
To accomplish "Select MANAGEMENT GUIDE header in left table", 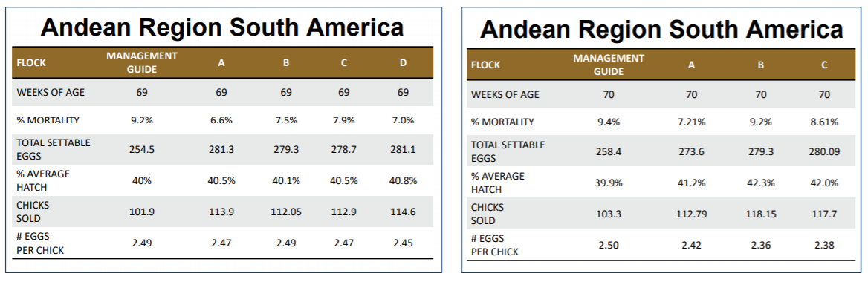I will click(142, 63).
